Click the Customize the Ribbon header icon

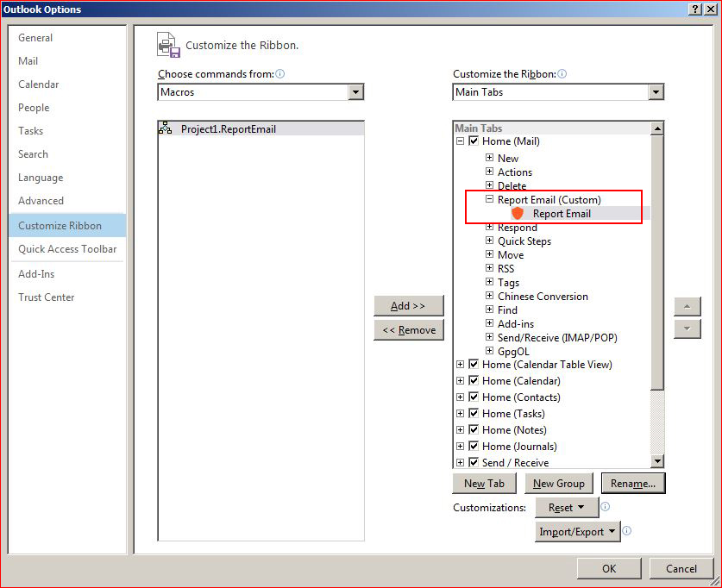tap(168, 45)
